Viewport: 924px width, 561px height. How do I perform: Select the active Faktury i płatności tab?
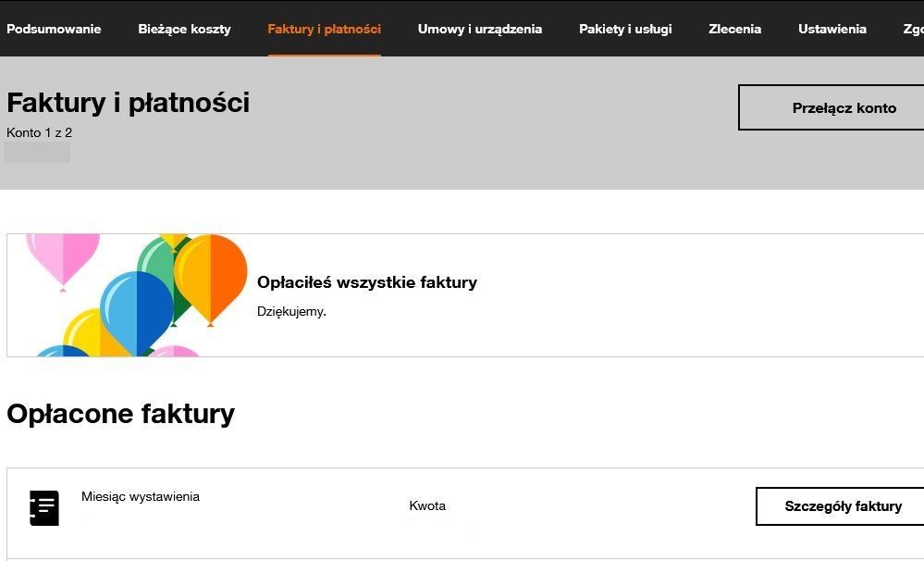(x=324, y=29)
